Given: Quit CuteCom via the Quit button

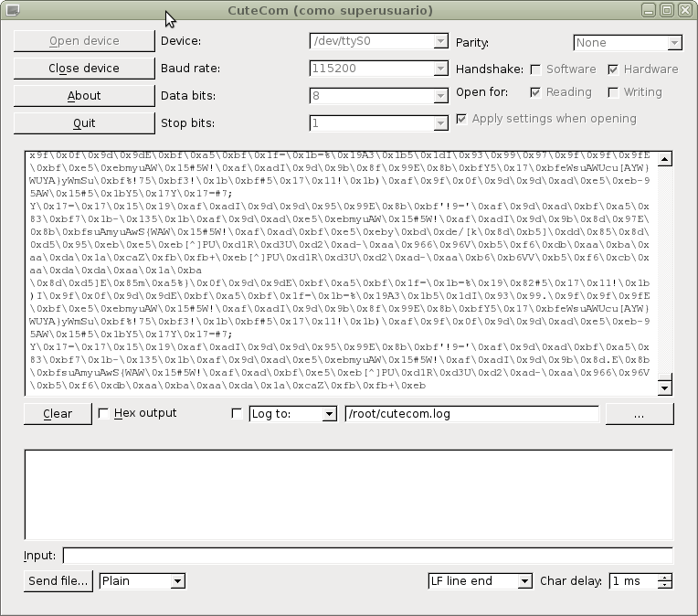Looking at the screenshot, I should click(x=84, y=123).
